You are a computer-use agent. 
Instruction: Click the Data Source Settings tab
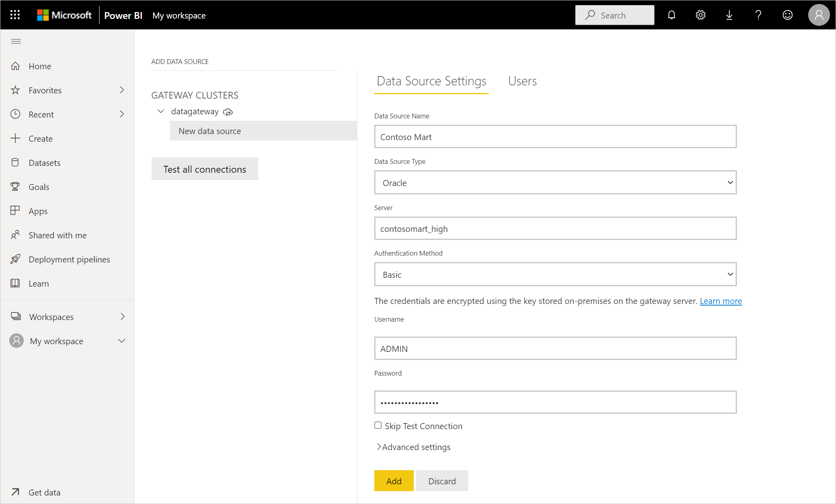pyautogui.click(x=432, y=81)
